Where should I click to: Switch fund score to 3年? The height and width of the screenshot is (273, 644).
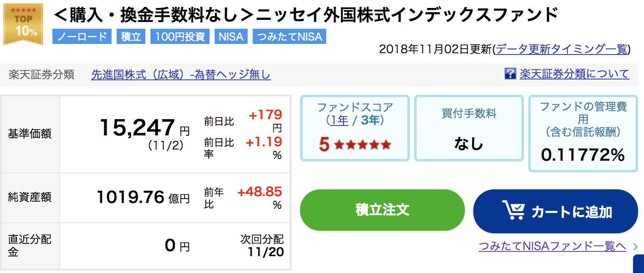[x=370, y=120]
